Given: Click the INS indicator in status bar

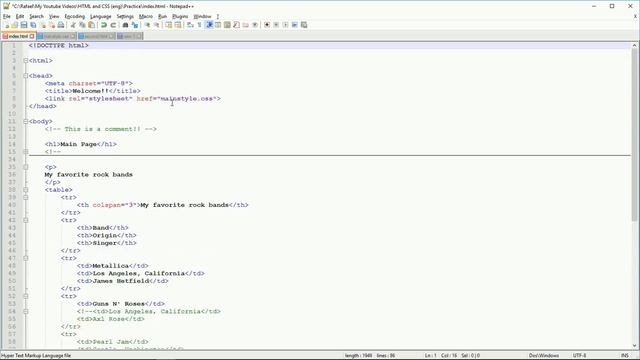Looking at the screenshot, I should point(624,356).
